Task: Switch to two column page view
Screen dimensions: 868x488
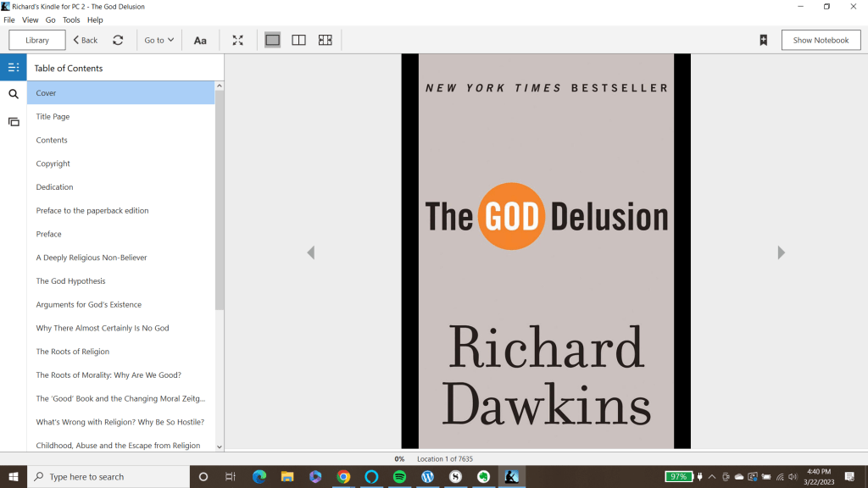Action: click(298, 40)
